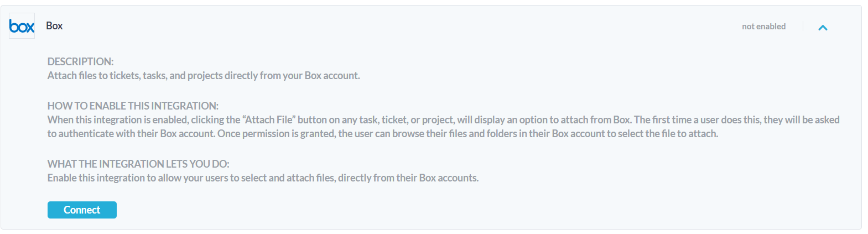Image resolution: width=868 pixels, height=234 pixels.
Task: Click the HOW TO ENABLE THIS INTEGRATION heading
Action: [x=133, y=106]
